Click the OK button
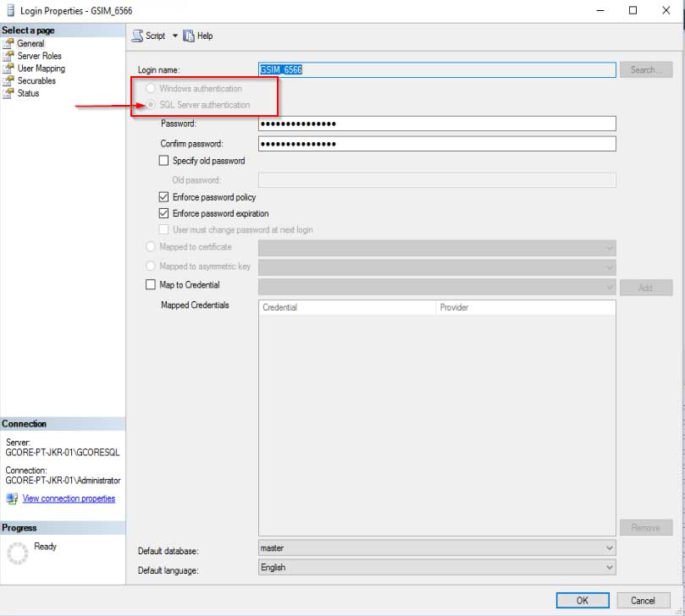This screenshot has height=616, width=685. click(582, 600)
